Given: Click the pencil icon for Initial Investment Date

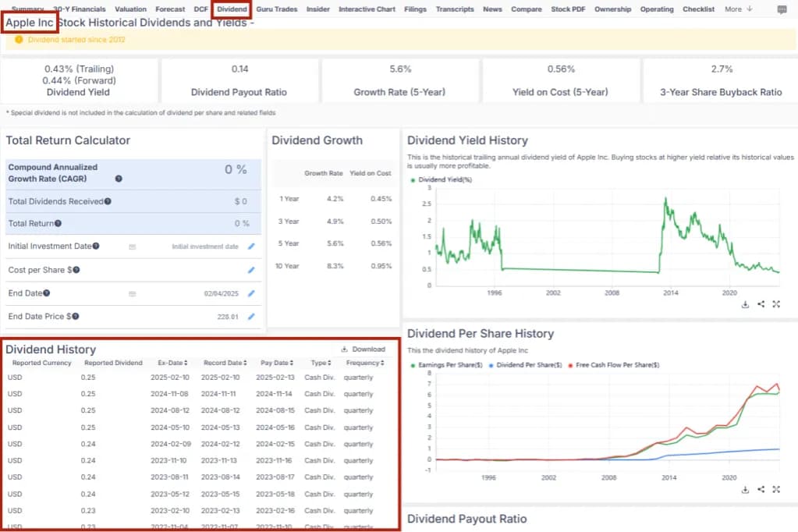Looking at the screenshot, I should coord(251,246).
